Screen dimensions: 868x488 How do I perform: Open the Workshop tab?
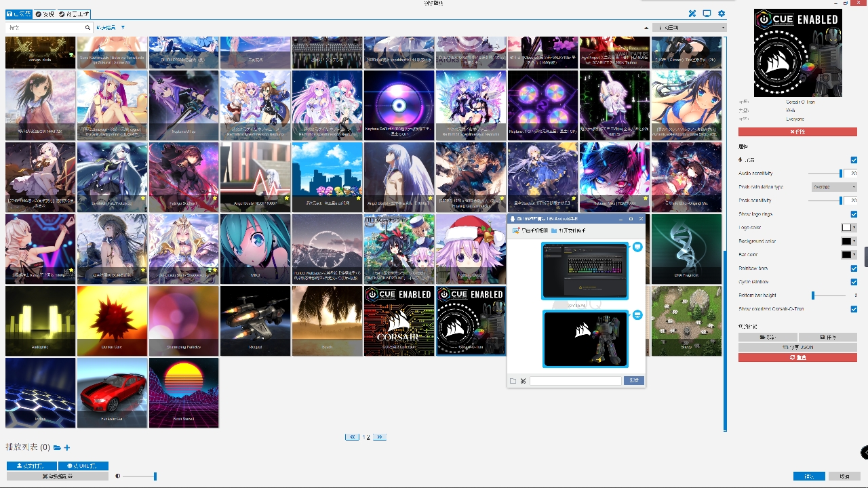coord(74,14)
